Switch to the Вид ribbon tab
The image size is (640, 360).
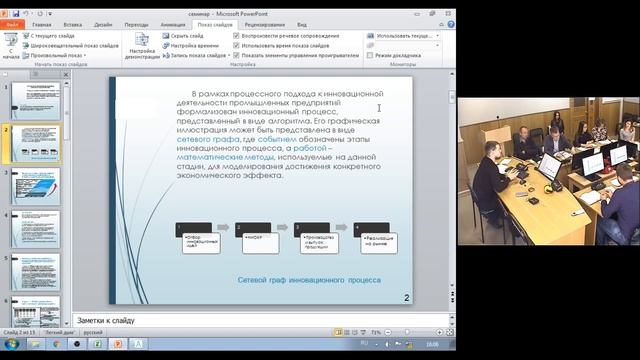click(302, 25)
